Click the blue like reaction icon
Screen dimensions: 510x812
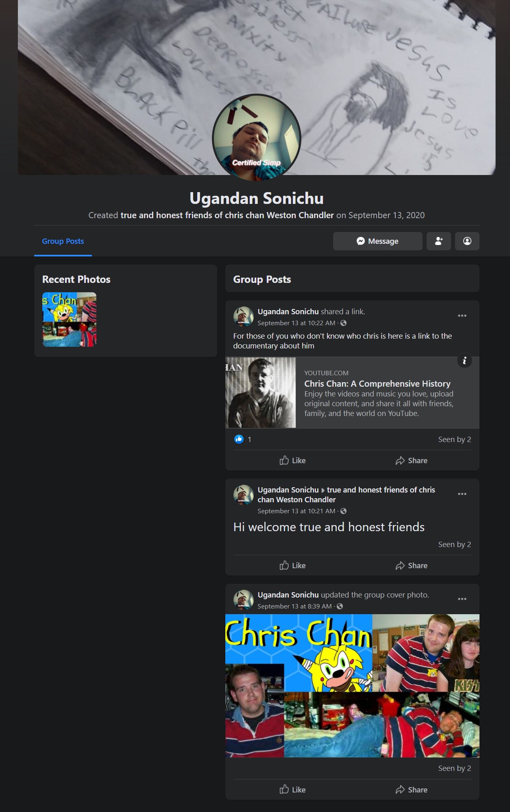(x=239, y=439)
